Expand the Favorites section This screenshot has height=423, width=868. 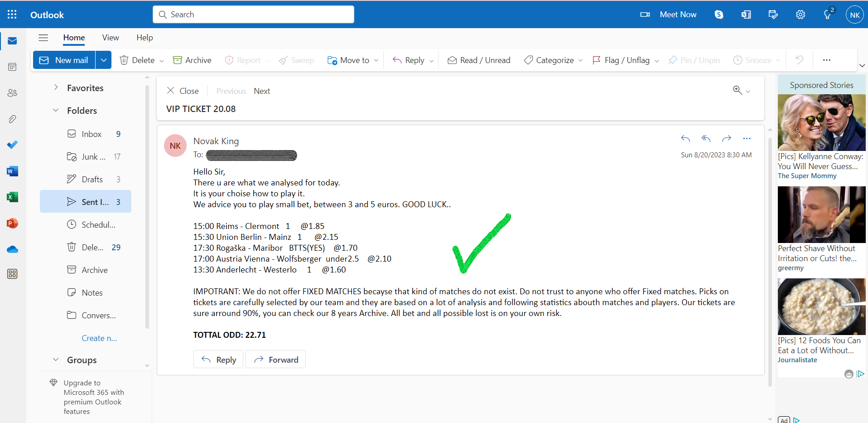coord(56,88)
